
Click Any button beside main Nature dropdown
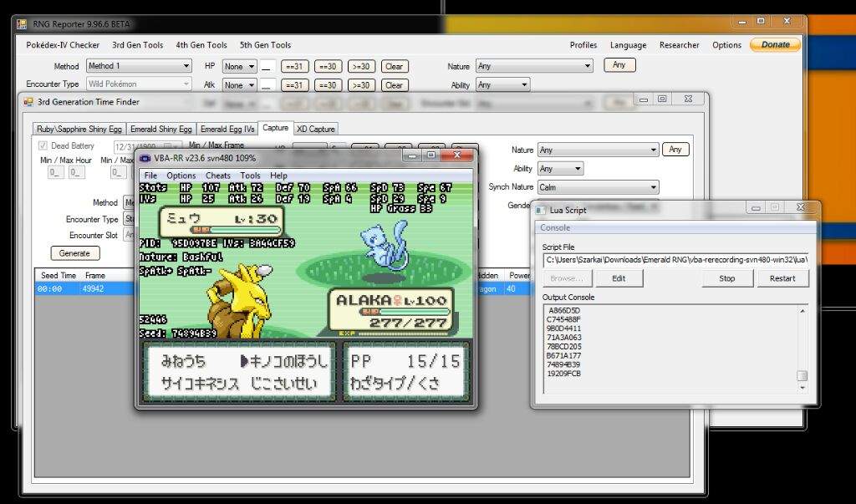pyautogui.click(x=619, y=65)
